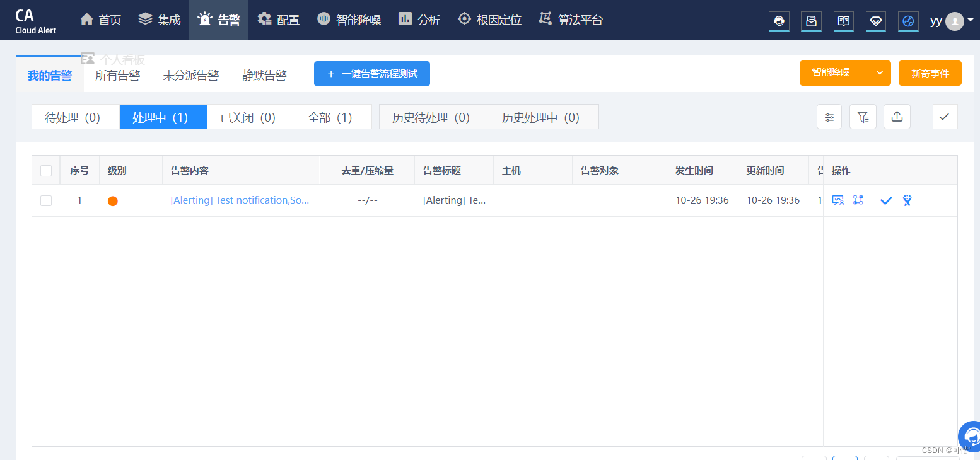Click the orange severity dot in row 1
Viewport: 980px width, 460px height.
[113, 201]
